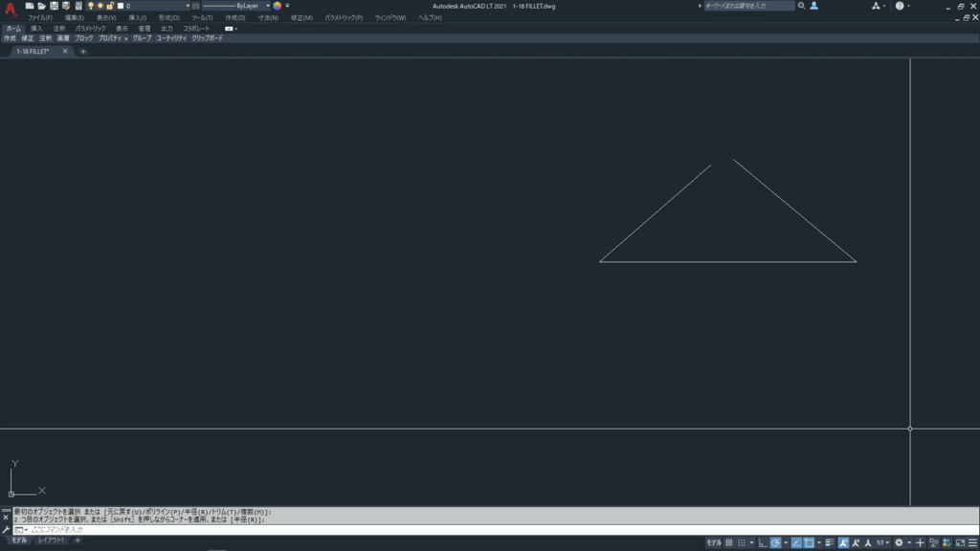The image size is (980, 551).
Task: Click the layer color white square swatch
Action: point(121,6)
